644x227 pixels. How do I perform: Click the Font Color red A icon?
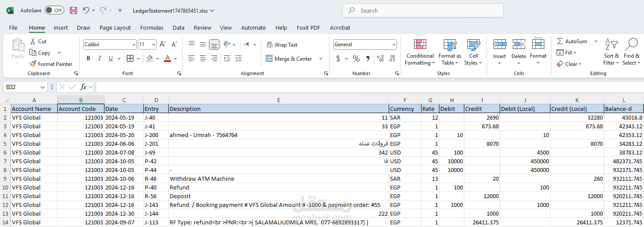click(x=167, y=58)
